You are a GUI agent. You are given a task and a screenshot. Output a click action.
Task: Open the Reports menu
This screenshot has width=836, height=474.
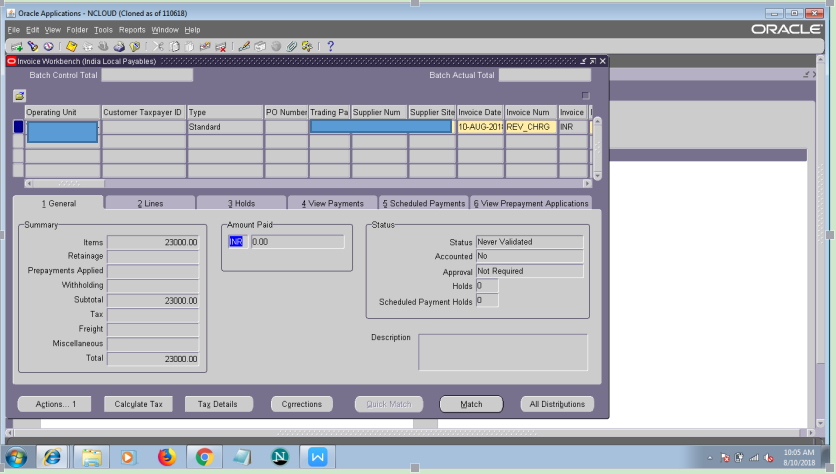(132, 30)
